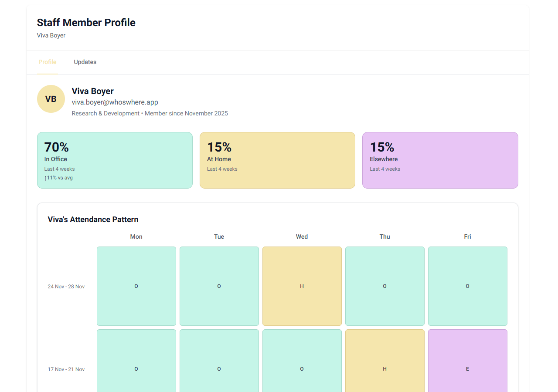The image size is (558, 392).
Task: Click the Viva's Attendance Pattern heading
Action: 93,220
